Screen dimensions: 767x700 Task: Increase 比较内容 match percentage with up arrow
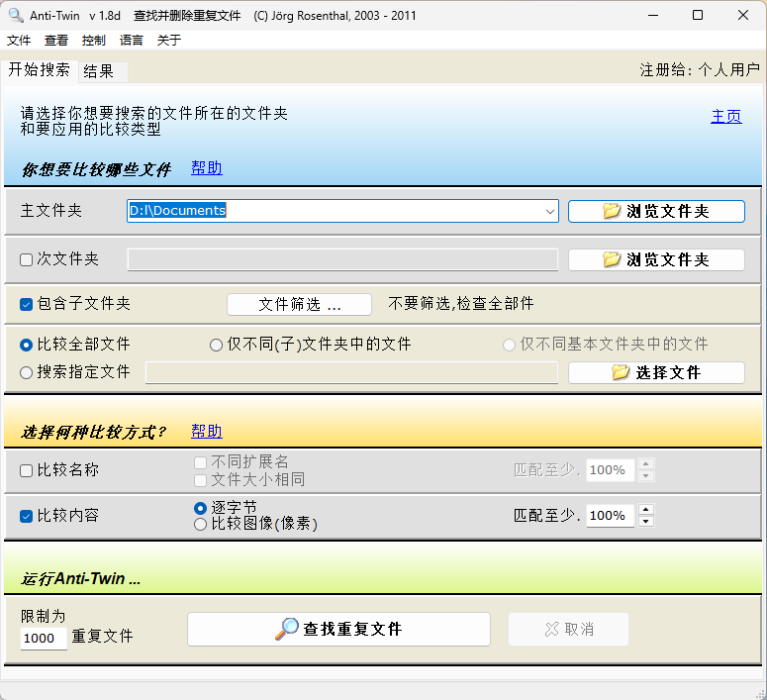(646, 510)
